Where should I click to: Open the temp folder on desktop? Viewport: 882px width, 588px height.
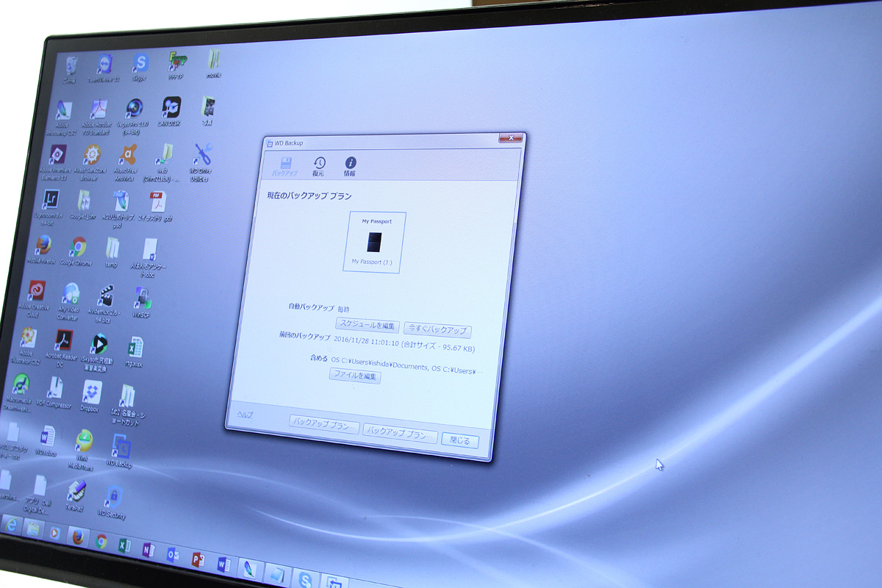[112, 253]
